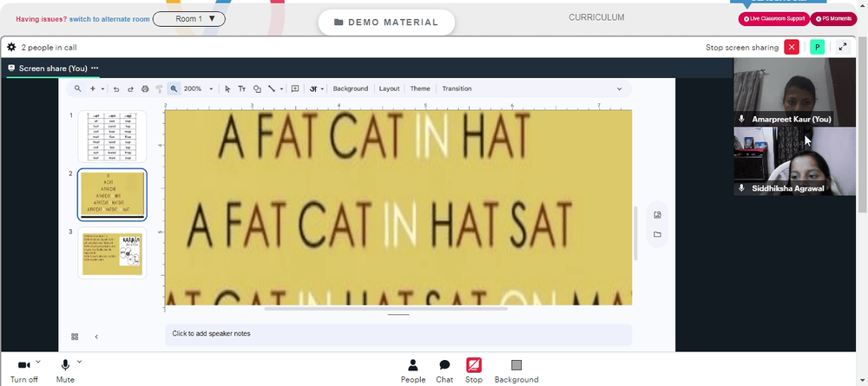Click the Layout toolbar button
868x386 pixels.
(389, 88)
